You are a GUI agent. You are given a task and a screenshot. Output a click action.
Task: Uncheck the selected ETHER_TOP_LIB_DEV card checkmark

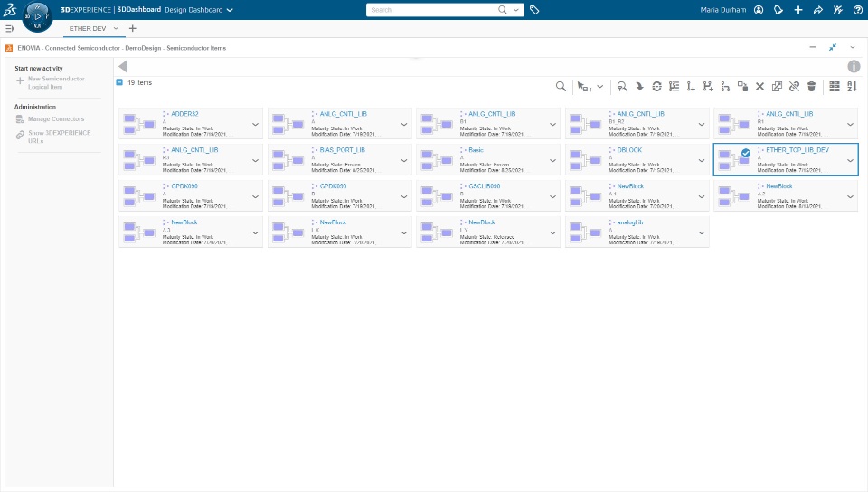point(746,153)
